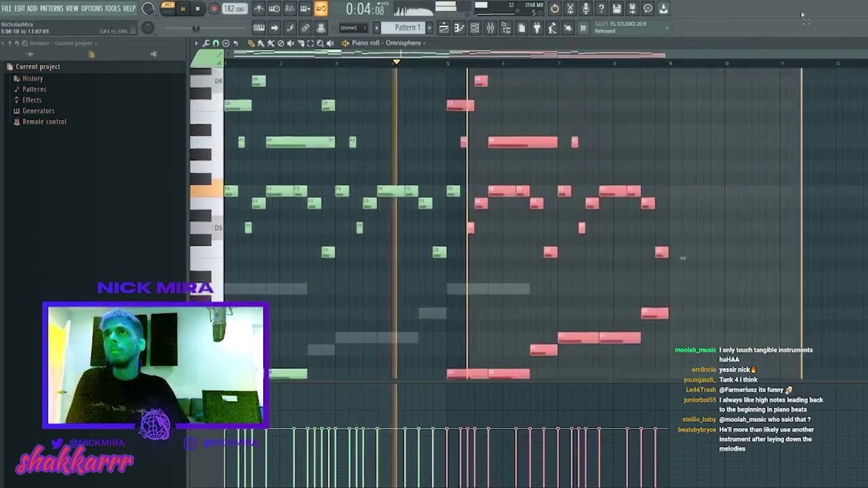This screenshot has height=488, width=868.
Task: Open the plugin picker plug icon
Action: pyautogui.click(x=536, y=28)
